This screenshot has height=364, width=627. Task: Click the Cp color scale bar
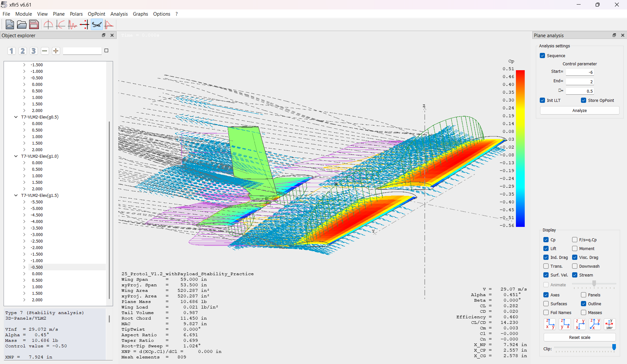click(520, 148)
